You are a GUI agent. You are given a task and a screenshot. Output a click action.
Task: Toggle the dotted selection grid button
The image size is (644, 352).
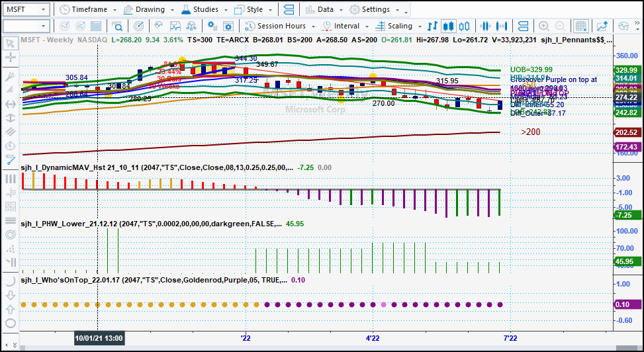click(580, 26)
